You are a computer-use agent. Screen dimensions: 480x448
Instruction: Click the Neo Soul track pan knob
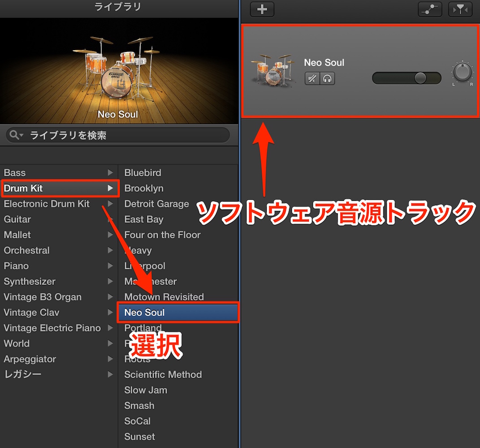coord(462,72)
